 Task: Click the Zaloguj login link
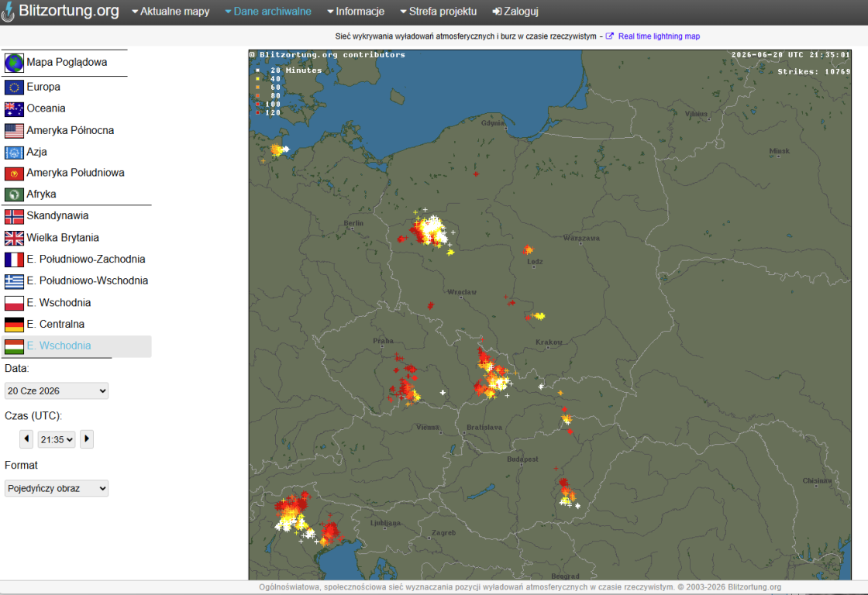pos(515,11)
